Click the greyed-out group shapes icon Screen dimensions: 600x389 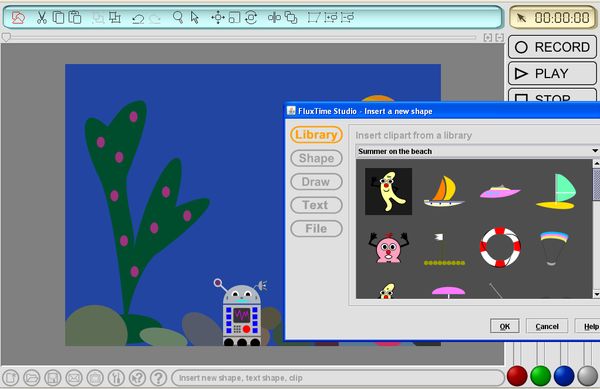point(98,18)
